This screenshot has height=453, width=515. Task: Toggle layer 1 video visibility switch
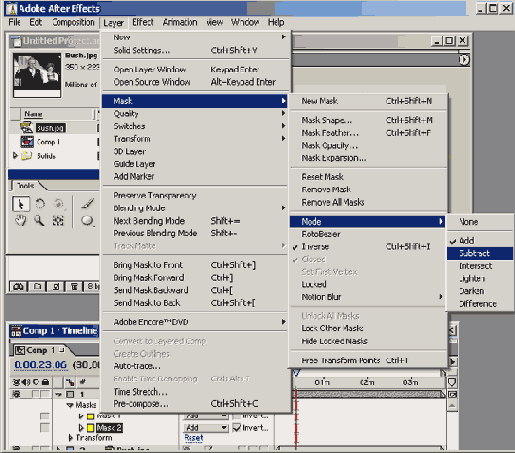16,395
